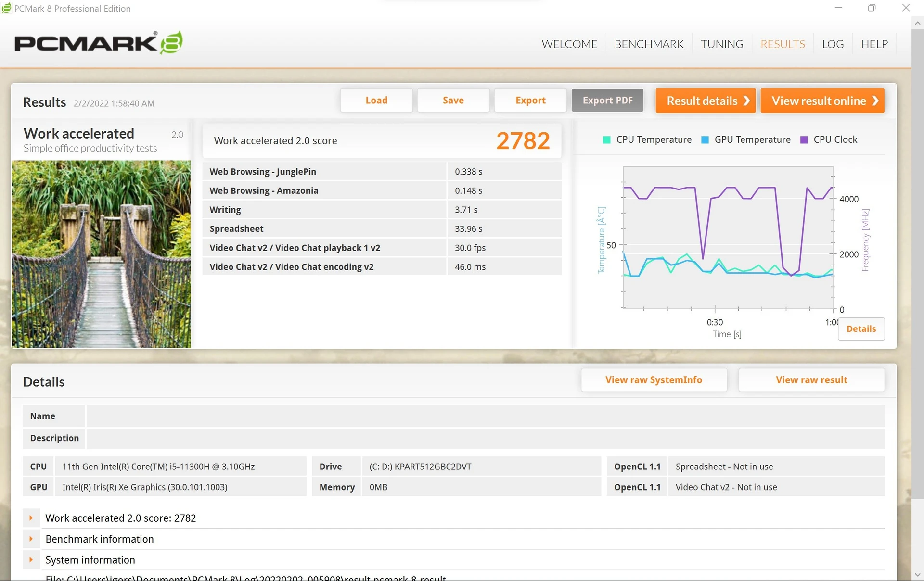Viewport: 924px width, 581px height.
Task: Click the CPU i5-11300H value
Action: (158, 467)
